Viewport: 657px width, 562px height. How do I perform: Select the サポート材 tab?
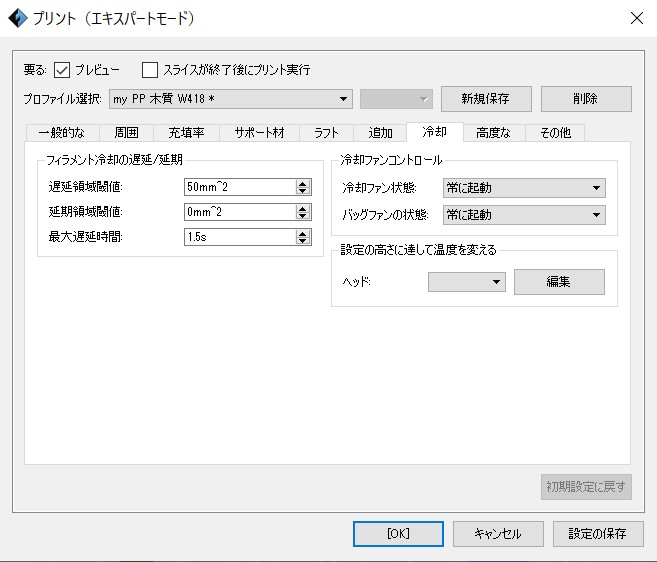(259, 133)
